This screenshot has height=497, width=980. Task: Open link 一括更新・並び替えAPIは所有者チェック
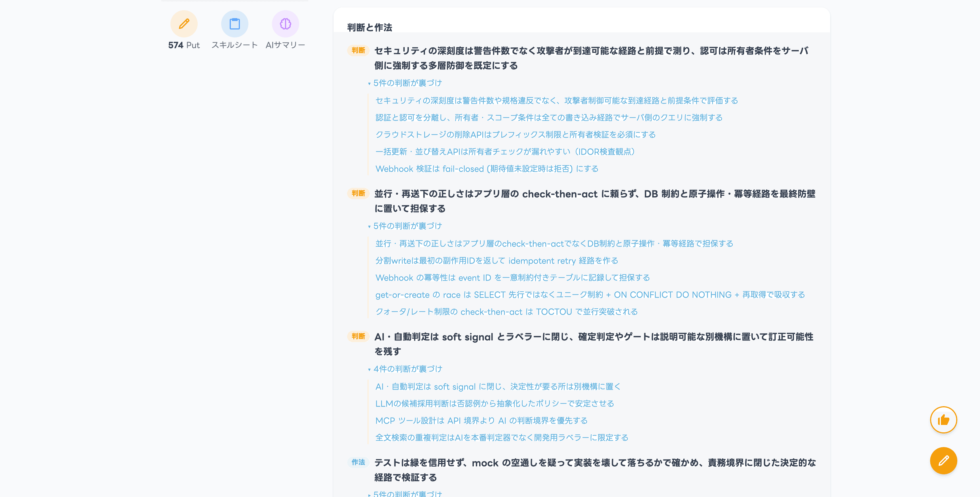[x=505, y=151]
